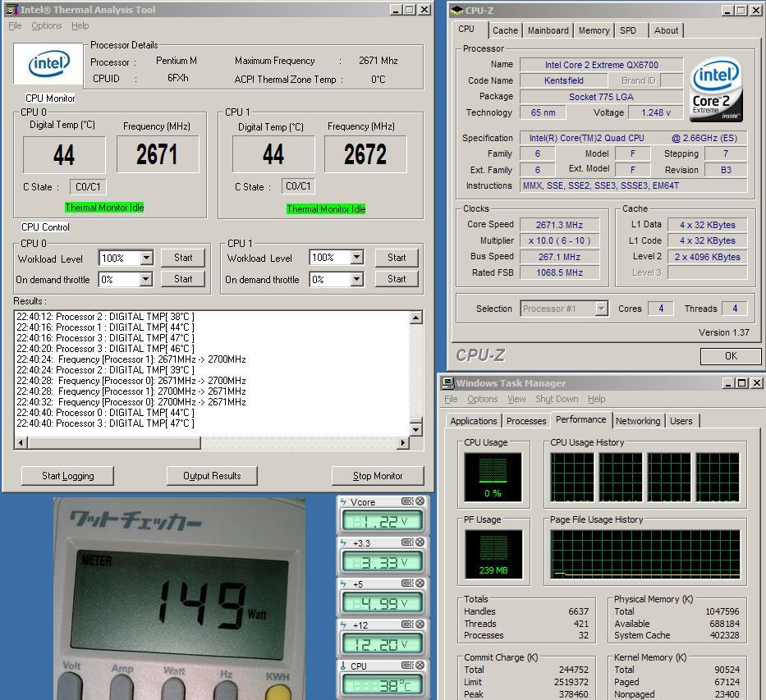Click the 'Socket 775 LGA' package value
The image size is (766, 700).
coord(601,97)
